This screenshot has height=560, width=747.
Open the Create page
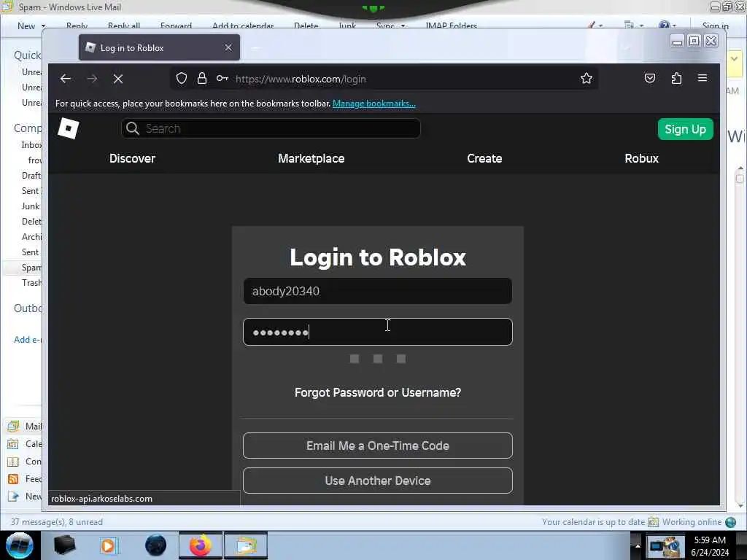[484, 158]
